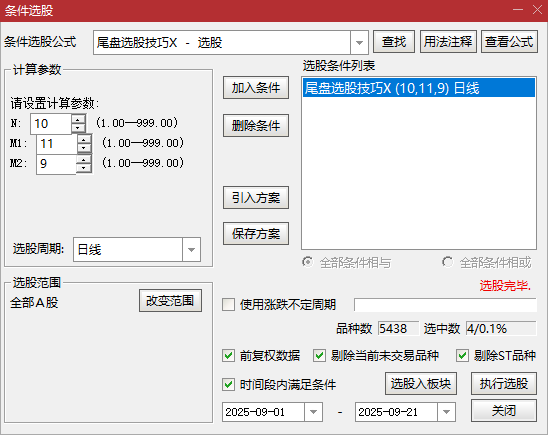Click the M2 parameter input field
This screenshot has height=435, width=548.
[x=56, y=164]
